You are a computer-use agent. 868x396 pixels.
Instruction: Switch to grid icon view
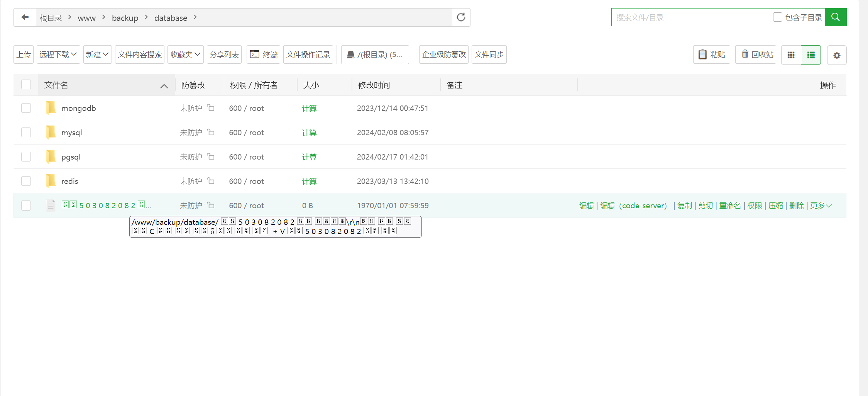(791, 55)
